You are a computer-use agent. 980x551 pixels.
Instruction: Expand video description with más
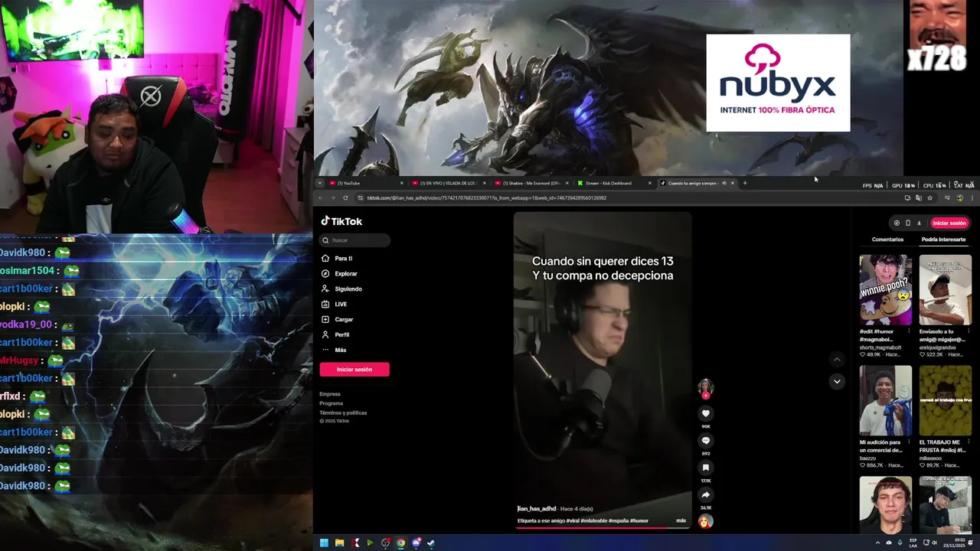pyautogui.click(x=681, y=520)
